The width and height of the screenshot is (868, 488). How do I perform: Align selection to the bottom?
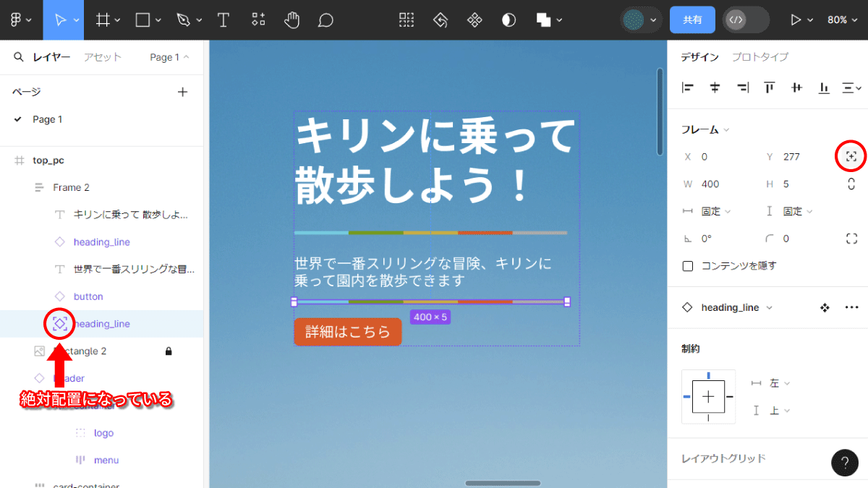click(824, 87)
